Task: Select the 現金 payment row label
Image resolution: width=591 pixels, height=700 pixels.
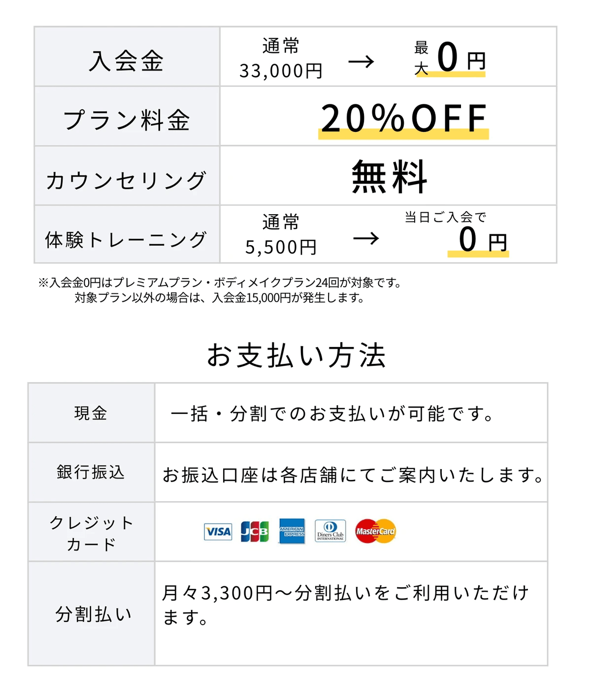Action: 91,413
